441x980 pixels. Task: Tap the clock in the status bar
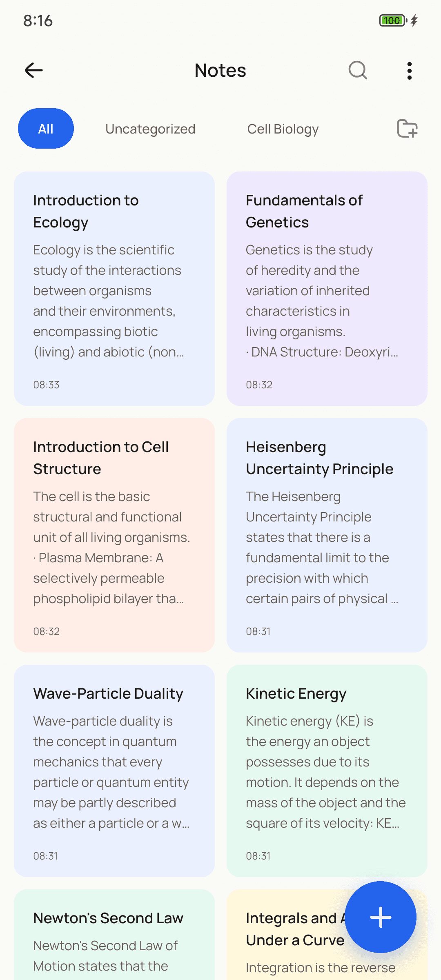tap(38, 20)
